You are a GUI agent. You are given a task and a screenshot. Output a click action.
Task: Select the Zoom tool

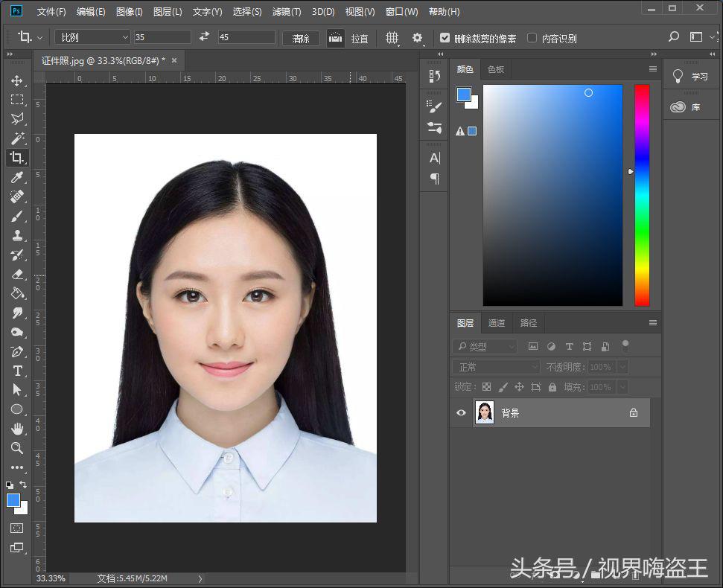[x=17, y=448]
